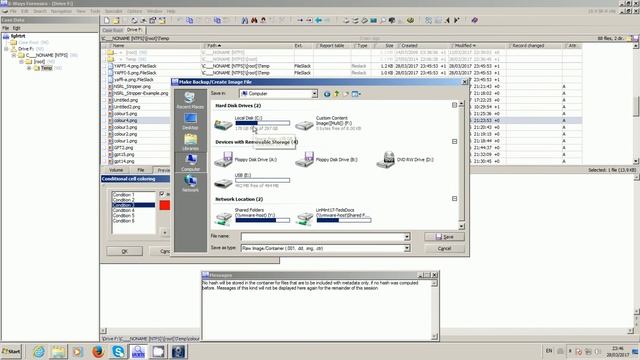The height and width of the screenshot is (360, 640).
Task: Select Floppy Disk Drive (B:)
Action: pyautogui.click(x=327, y=160)
